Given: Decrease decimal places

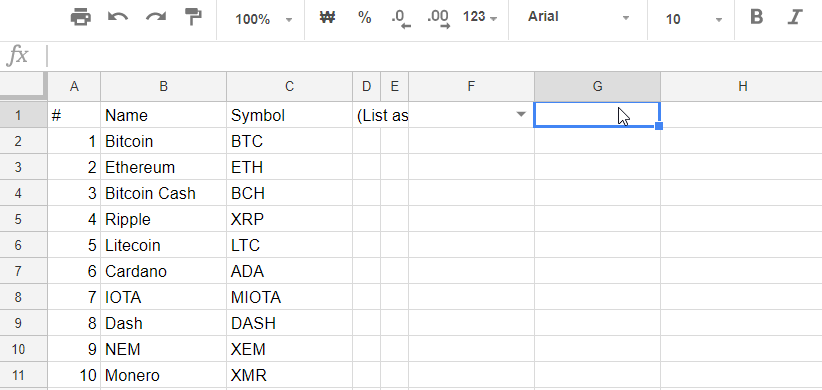Looking at the screenshot, I should (x=401, y=19).
